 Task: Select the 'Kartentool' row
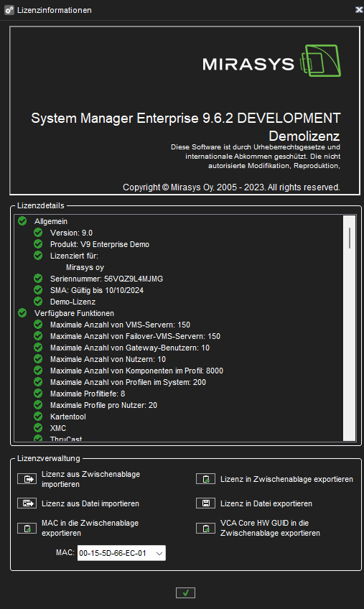pos(68,417)
